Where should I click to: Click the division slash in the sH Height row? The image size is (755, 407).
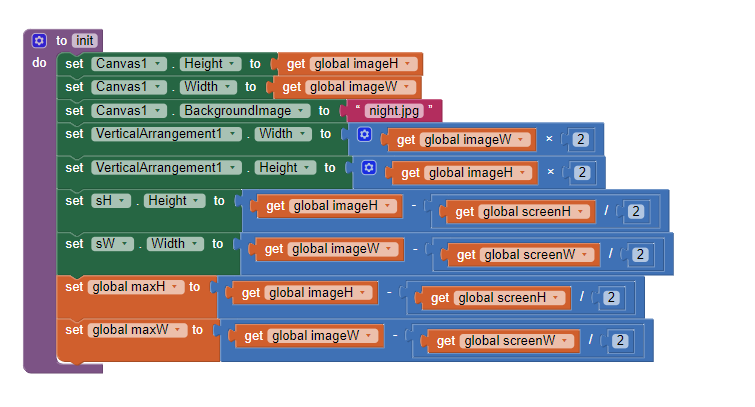(606, 210)
